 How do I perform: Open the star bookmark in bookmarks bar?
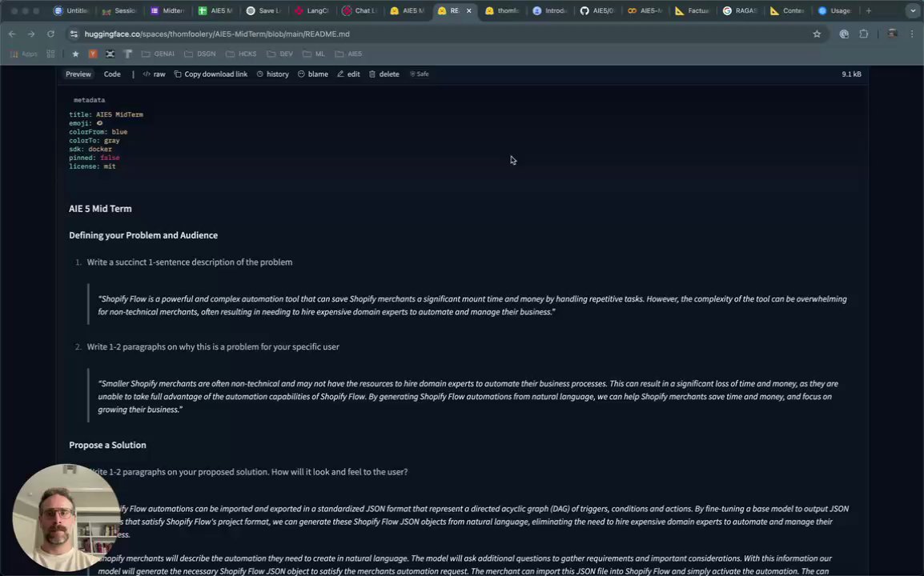75,54
